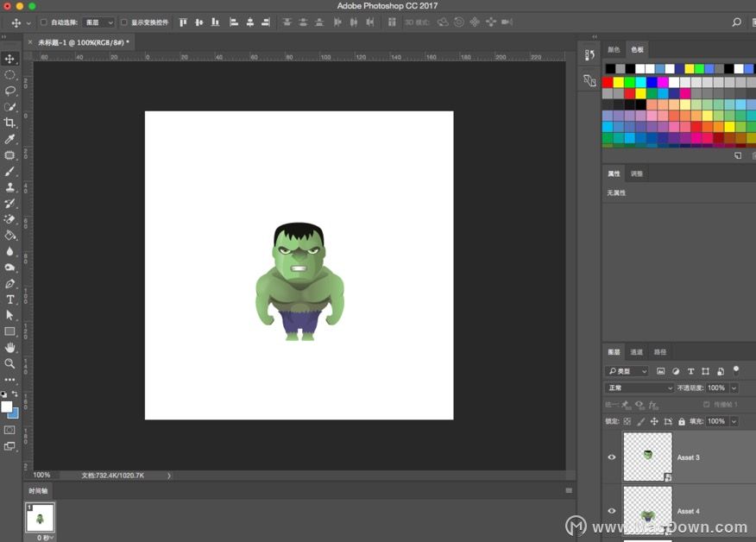This screenshot has width=756, height=542.
Task: Toggle Quick Mask mode
Action: pyautogui.click(x=9, y=430)
